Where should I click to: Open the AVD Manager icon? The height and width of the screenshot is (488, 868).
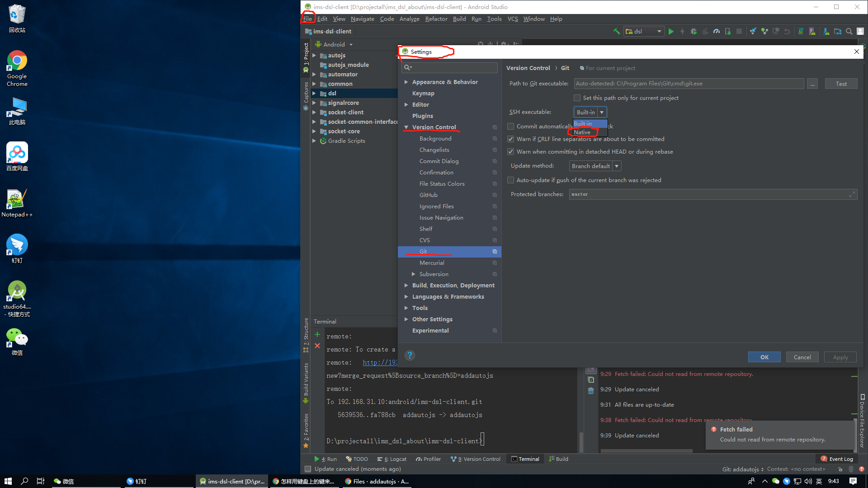[812, 32]
